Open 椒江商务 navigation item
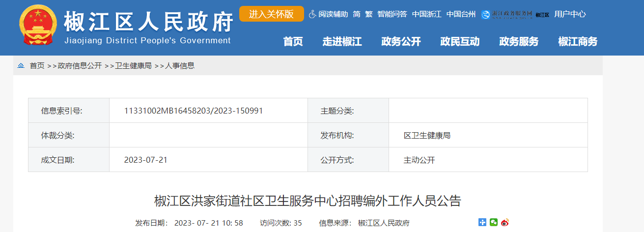 point(578,42)
